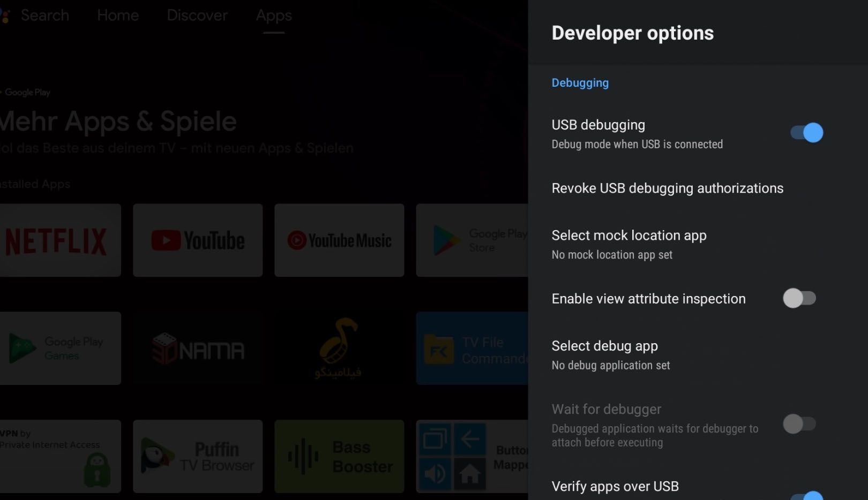
Task: Open the Google Play Store
Action: [x=472, y=240]
